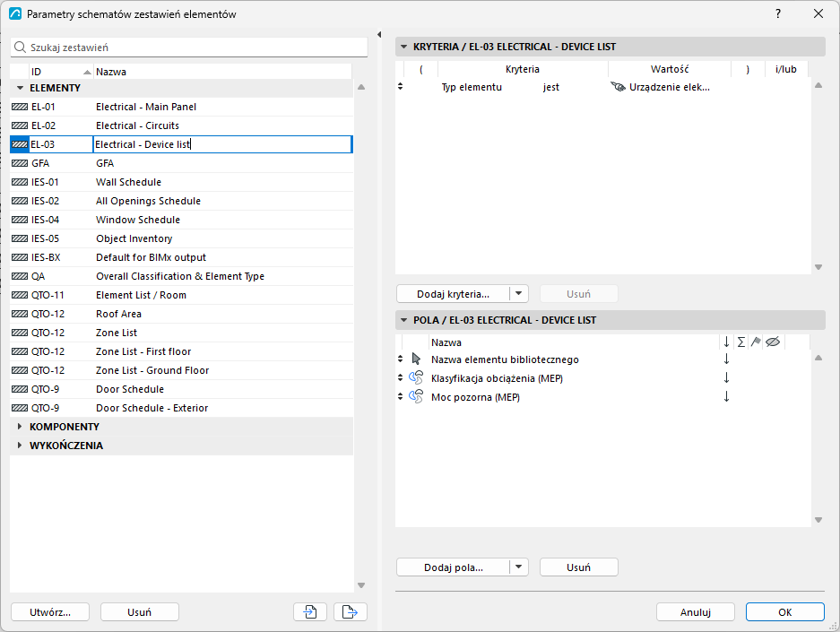The height and width of the screenshot is (632, 840).
Task: Click the search magnifier icon
Action: coord(20,48)
